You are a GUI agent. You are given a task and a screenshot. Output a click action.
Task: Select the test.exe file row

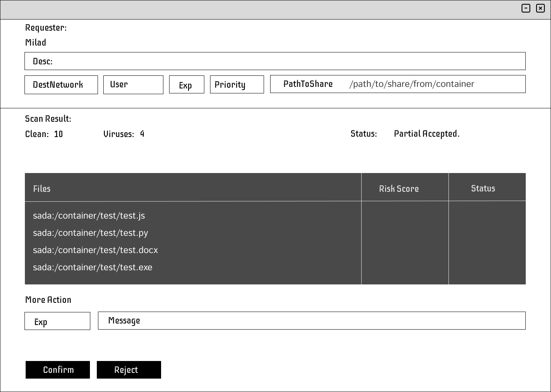point(93,268)
